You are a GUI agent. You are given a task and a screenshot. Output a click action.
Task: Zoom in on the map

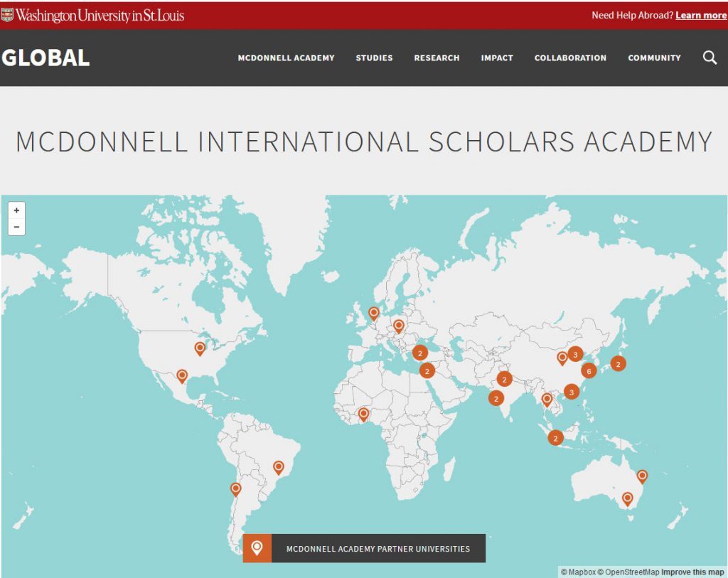coord(17,210)
